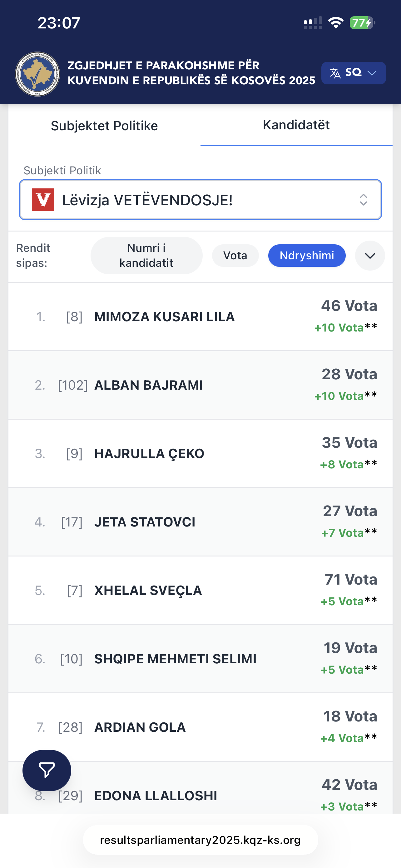
Task: Open the Mimoza Kusari Lila candidate row
Action: (x=200, y=317)
